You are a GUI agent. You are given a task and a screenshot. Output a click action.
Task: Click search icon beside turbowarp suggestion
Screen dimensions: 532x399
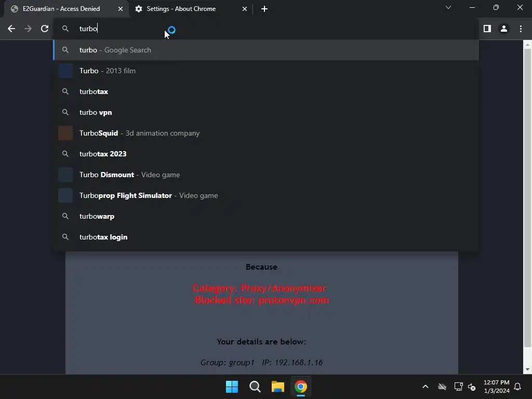(65, 216)
